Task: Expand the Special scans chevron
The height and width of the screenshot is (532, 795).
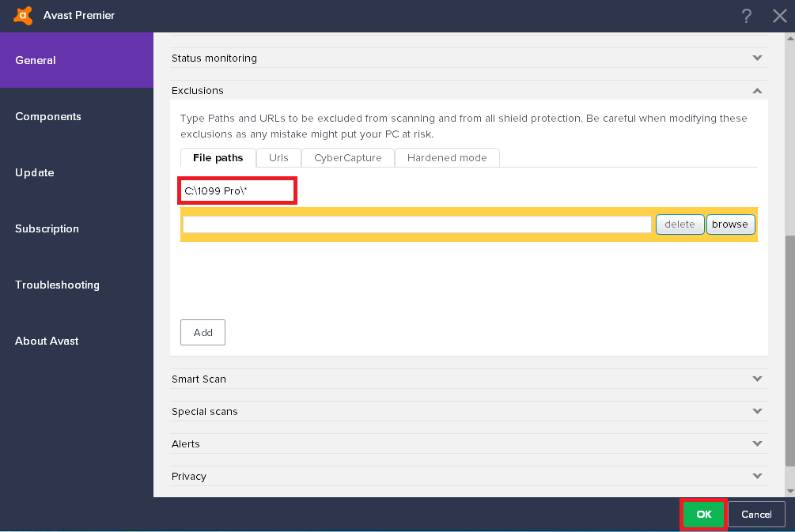Action: tap(758, 411)
